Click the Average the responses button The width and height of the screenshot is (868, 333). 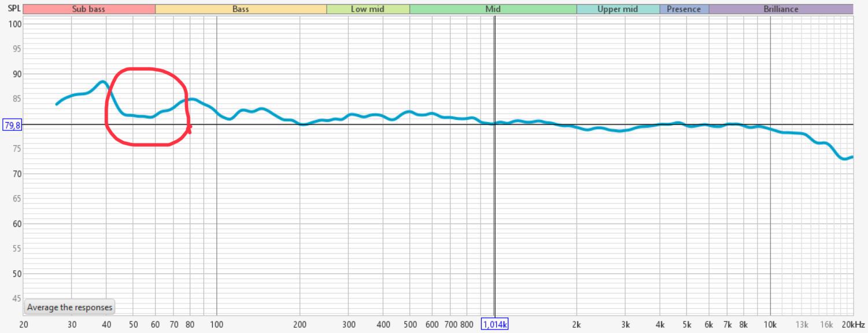[69, 308]
